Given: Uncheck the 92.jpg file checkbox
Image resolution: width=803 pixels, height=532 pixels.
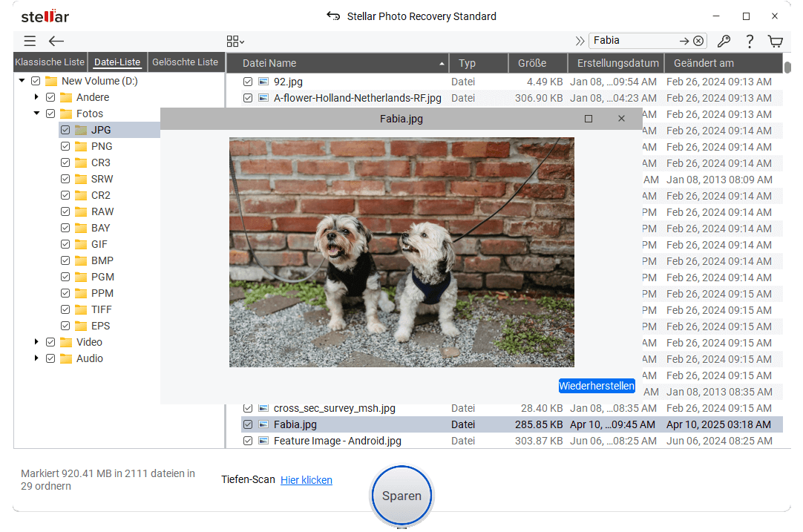Looking at the screenshot, I should click(x=249, y=82).
